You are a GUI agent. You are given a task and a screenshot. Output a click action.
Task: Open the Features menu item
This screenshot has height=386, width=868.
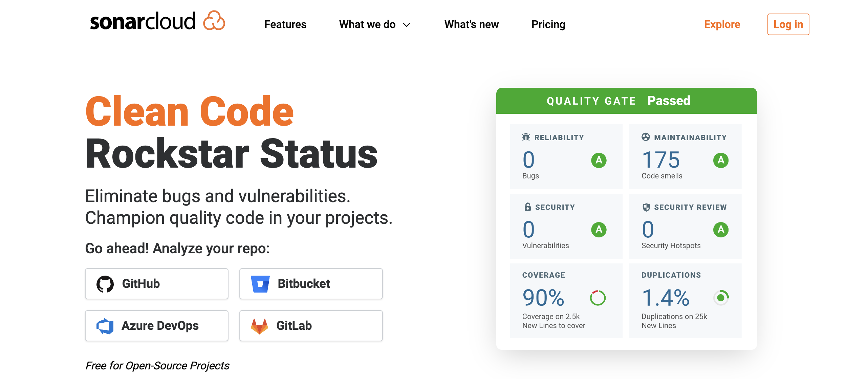[x=285, y=24]
